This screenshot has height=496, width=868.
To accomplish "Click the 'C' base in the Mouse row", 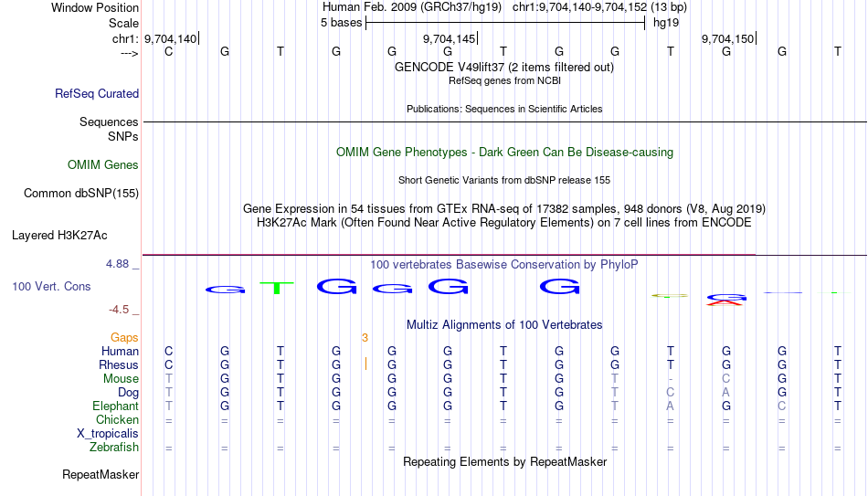I will click(726, 379).
